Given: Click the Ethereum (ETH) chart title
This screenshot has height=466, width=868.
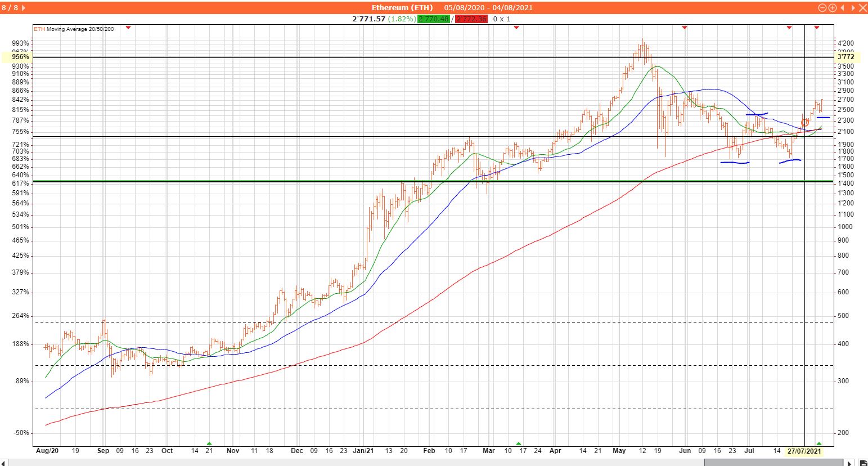Looking at the screenshot, I should (x=402, y=8).
